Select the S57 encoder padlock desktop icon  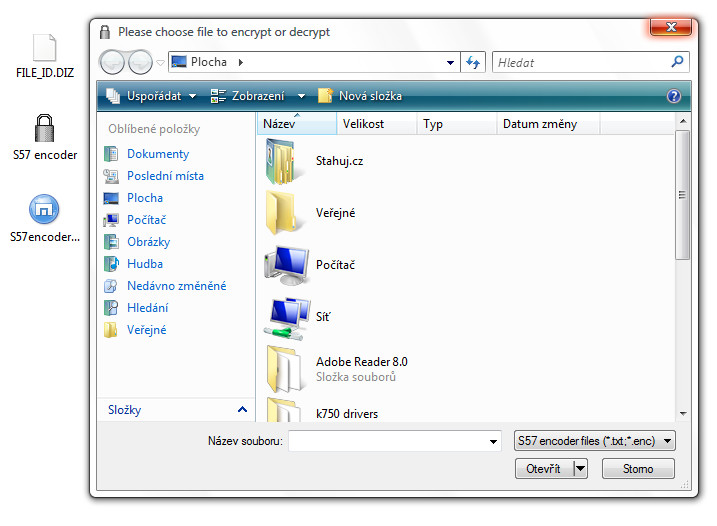click(44, 128)
